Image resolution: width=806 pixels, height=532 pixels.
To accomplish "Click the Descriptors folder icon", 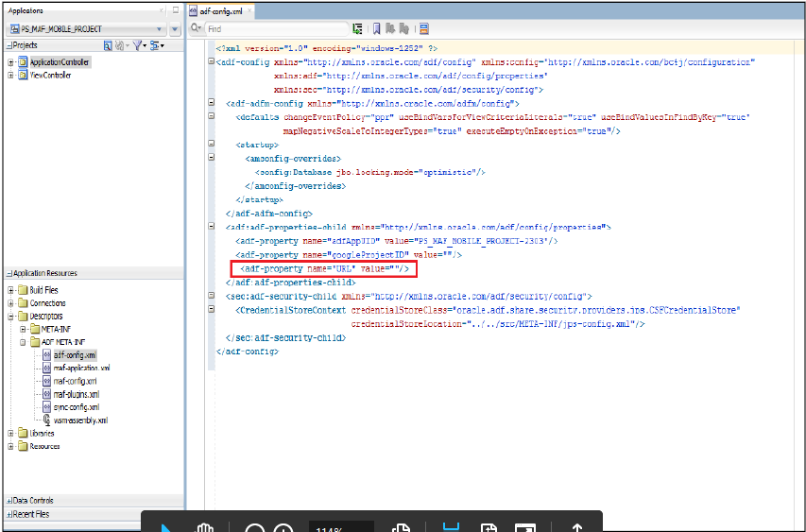I will pos(23,316).
